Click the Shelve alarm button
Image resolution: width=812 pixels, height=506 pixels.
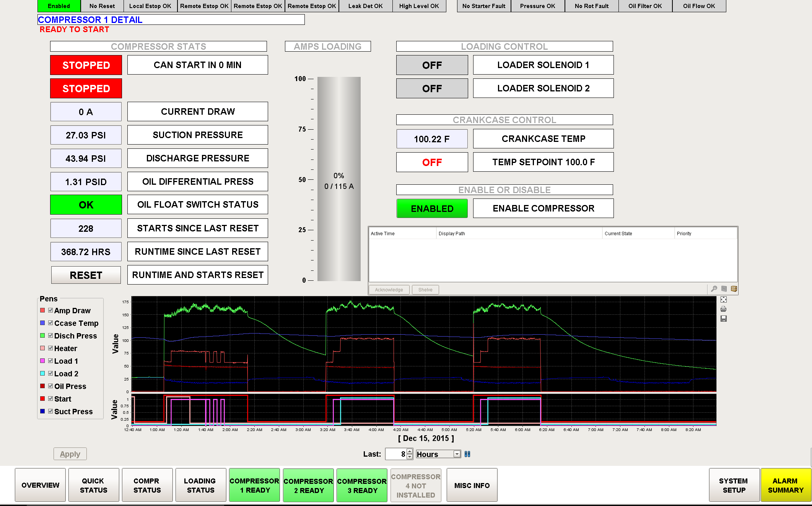point(425,290)
